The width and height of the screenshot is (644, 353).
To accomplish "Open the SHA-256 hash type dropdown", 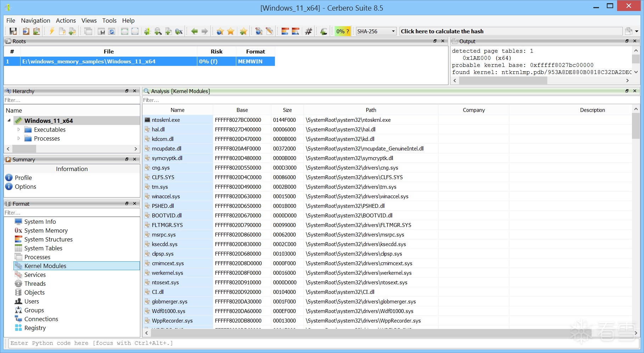I will (376, 31).
